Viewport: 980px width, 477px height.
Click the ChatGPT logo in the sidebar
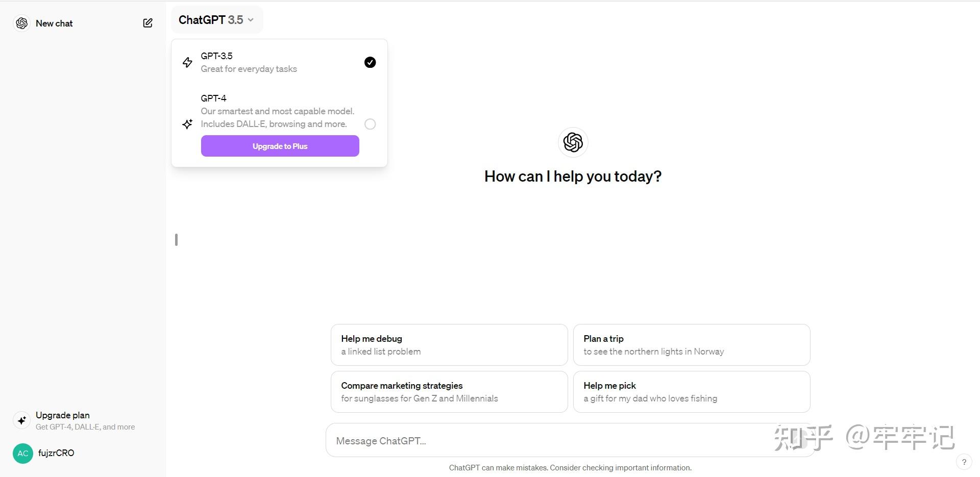coord(21,23)
